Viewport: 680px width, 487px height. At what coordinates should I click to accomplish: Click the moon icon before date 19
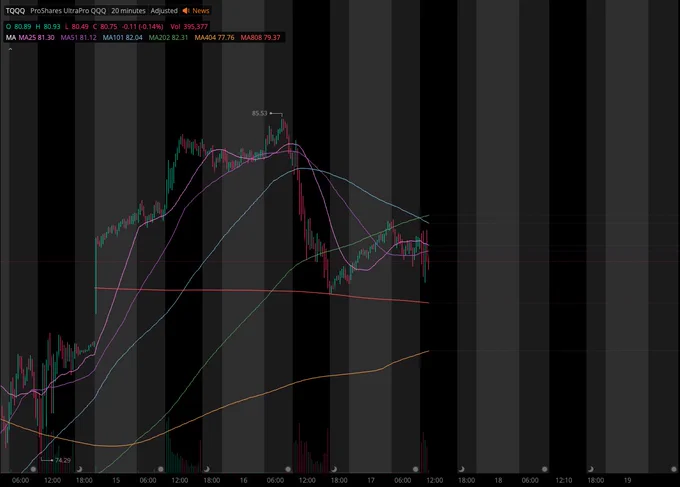click(x=590, y=469)
